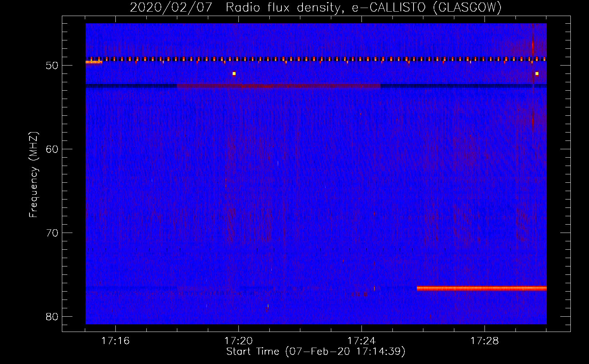Image resolution: width=589 pixels, height=364 pixels.
Task: Click the 'Start Time (07-Feb-20 17:14:39)' axis label
Action: [316, 352]
